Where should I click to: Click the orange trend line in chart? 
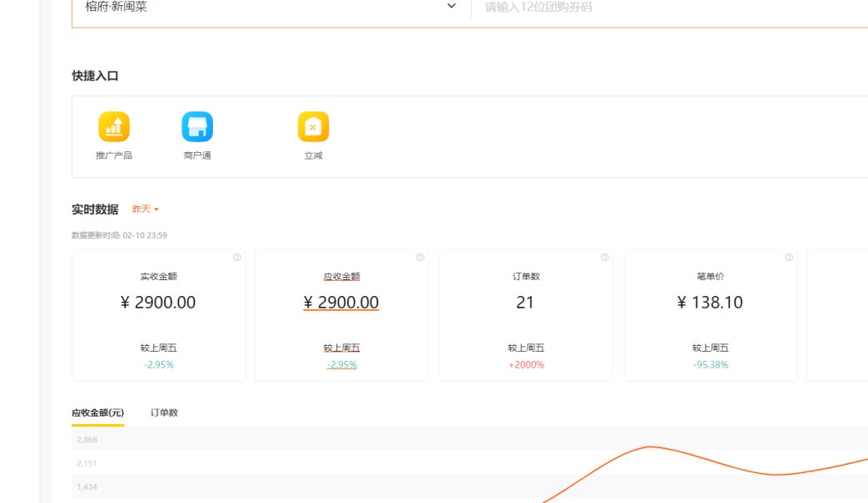pos(649,447)
